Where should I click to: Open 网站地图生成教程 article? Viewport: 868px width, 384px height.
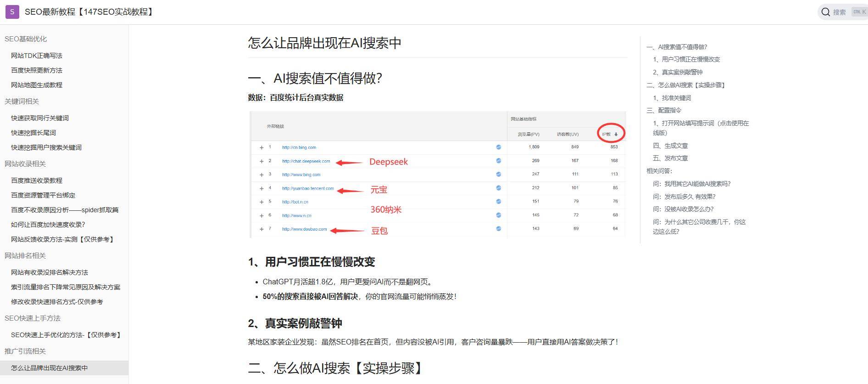(37, 85)
